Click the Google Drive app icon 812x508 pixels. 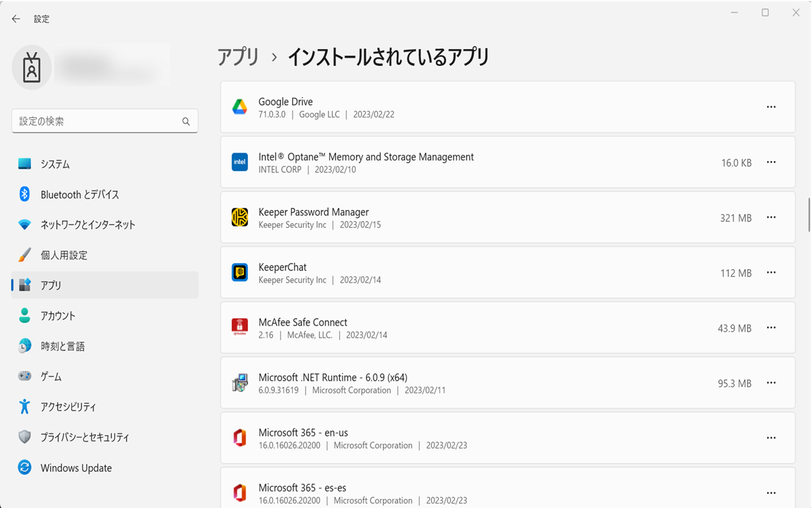coord(240,107)
